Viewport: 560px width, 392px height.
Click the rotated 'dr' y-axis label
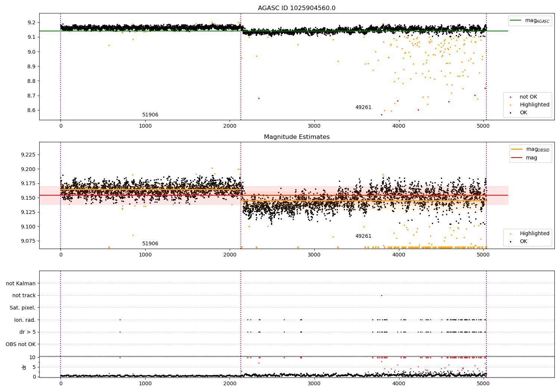point(24,367)
